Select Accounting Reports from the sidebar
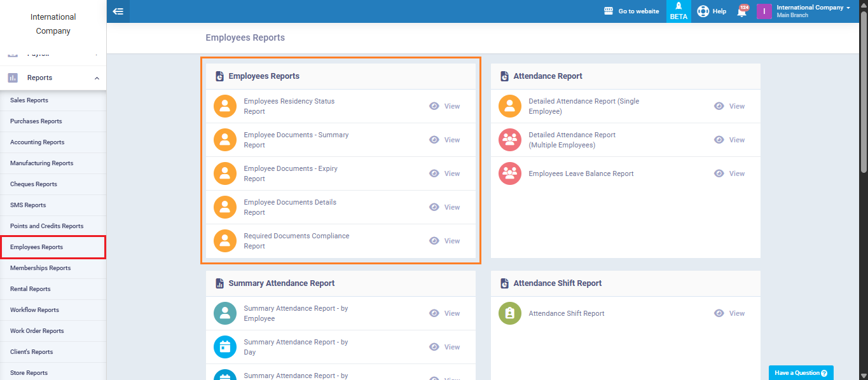This screenshot has width=868, height=380. [37, 142]
